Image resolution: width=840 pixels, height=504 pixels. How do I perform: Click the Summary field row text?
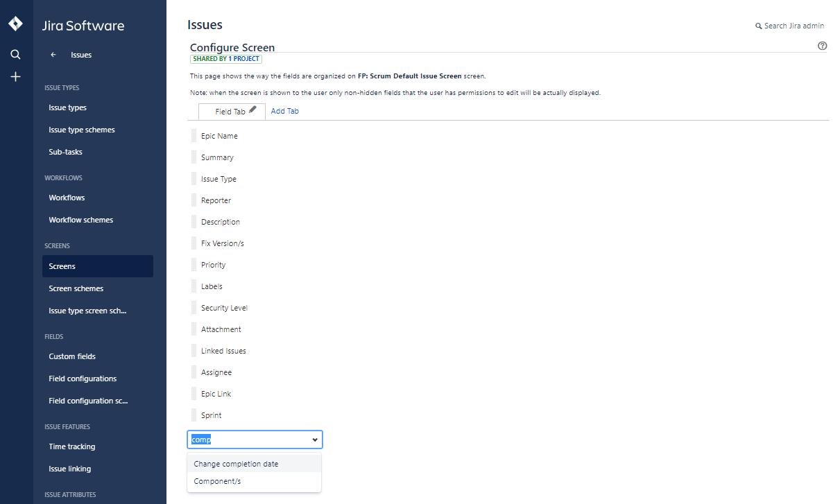pos(217,157)
